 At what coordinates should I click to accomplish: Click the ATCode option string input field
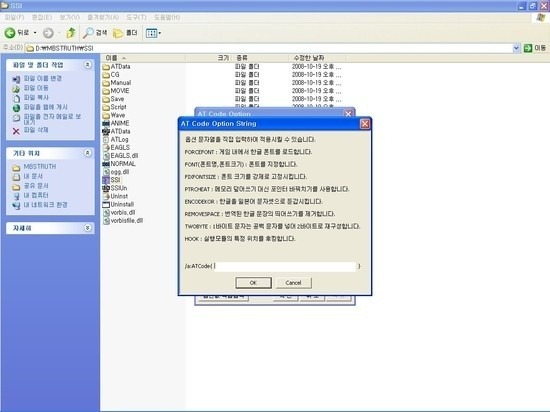[x=284, y=266]
